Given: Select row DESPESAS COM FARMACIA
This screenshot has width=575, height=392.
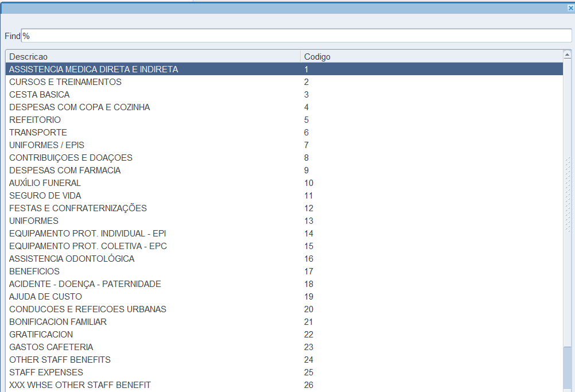Looking at the screenshot, I should [284, 170].
